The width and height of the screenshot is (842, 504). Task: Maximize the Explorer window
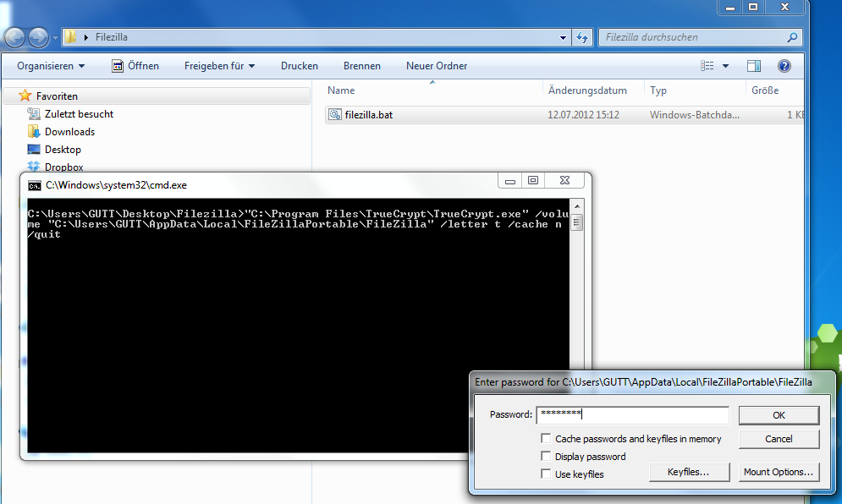pos(753,7)
